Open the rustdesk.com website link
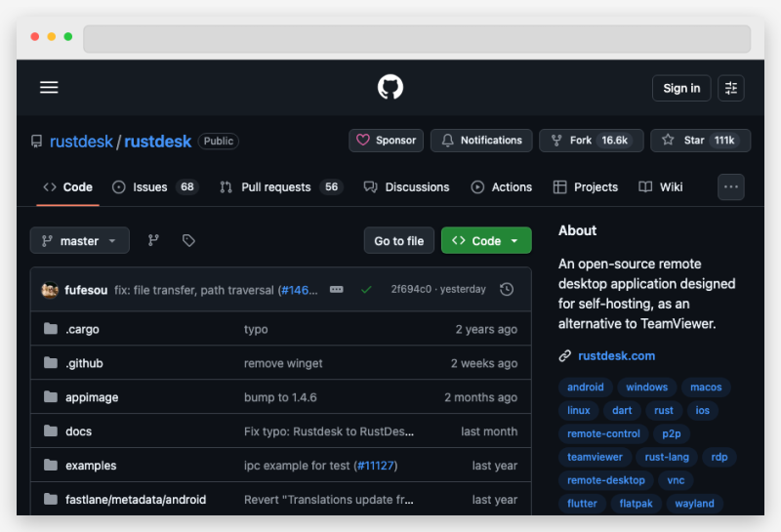Image resolution: width=781 pixels, height=532 pixels. point(616,355)
